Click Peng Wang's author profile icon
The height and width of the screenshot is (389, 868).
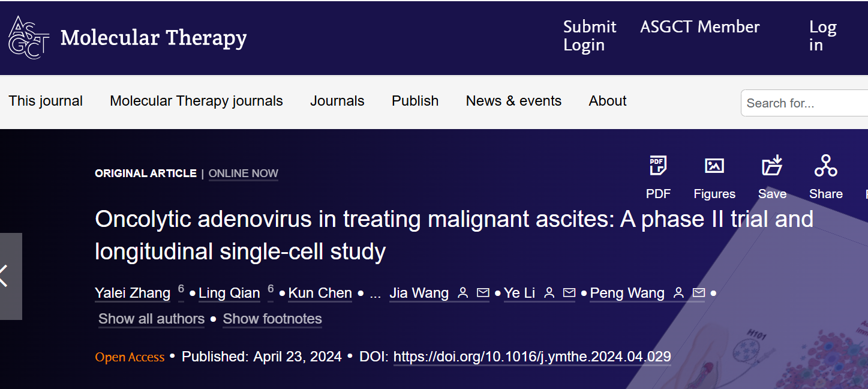point(678,293)
